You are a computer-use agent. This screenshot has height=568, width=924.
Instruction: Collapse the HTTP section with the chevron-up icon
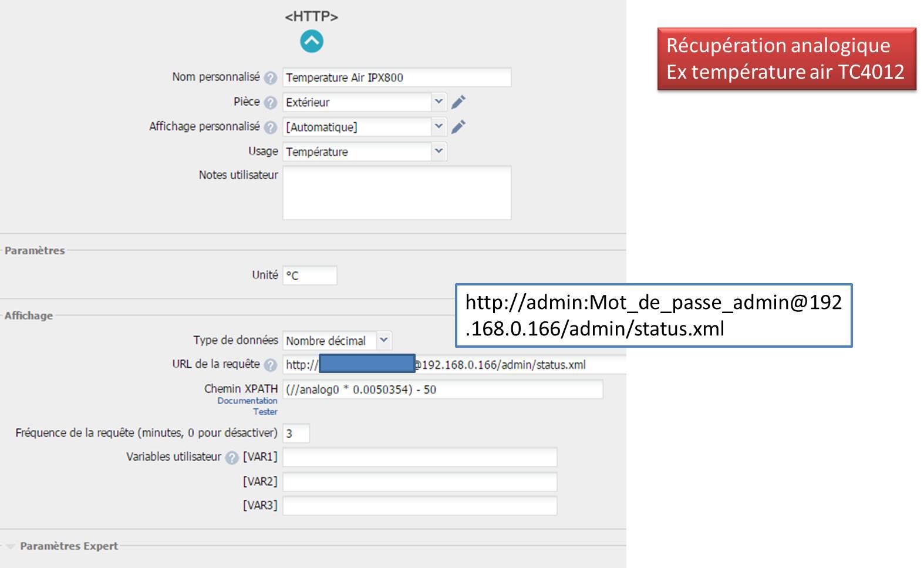coord(312,41)
